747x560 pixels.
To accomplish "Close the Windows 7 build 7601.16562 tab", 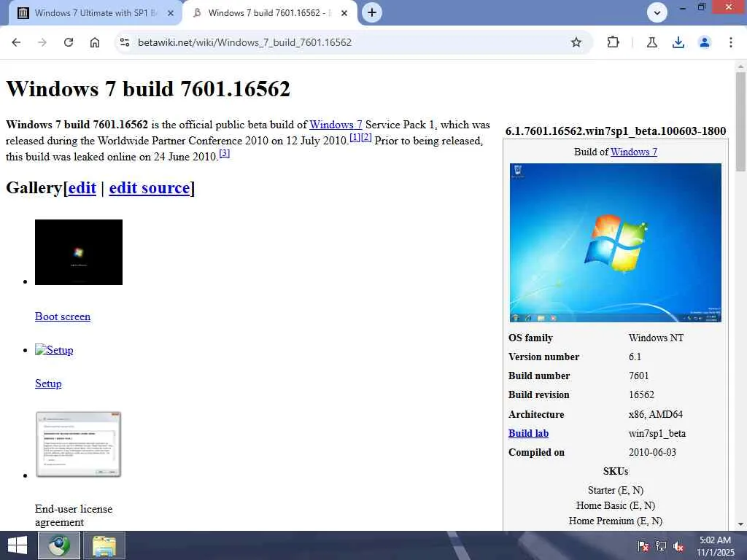I will coord(344,13).
